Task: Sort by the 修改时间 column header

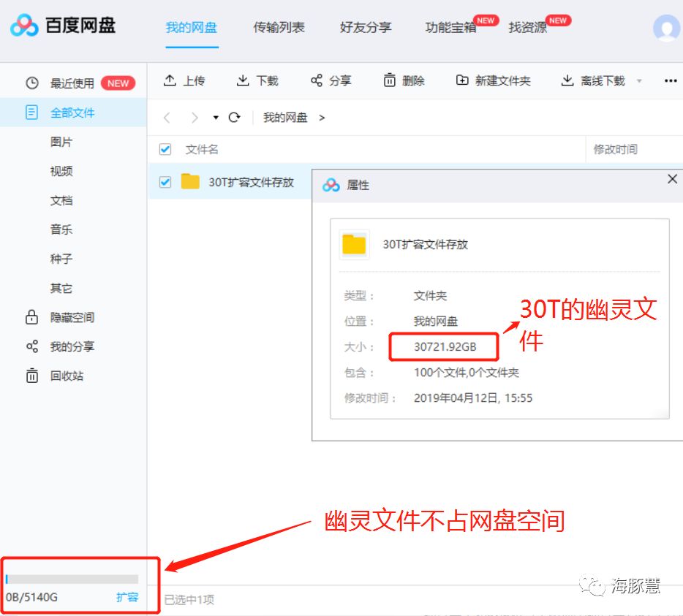Action: tap(616, 149)
